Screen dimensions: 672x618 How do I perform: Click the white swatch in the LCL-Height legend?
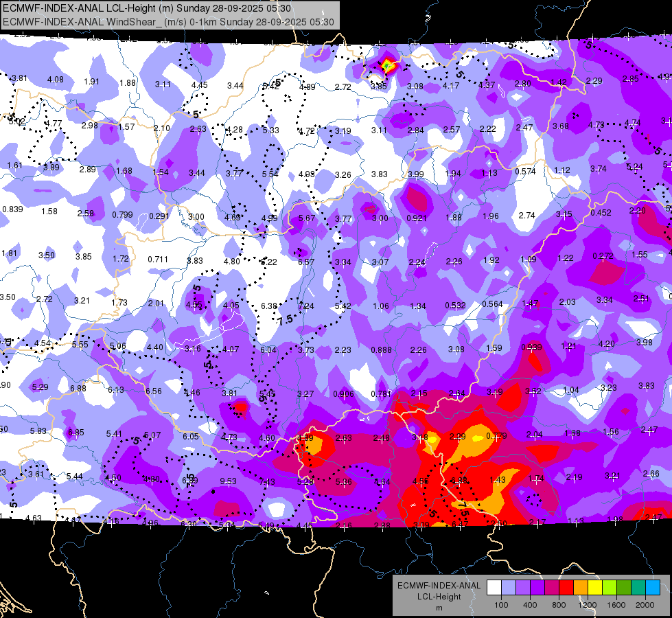494,588
